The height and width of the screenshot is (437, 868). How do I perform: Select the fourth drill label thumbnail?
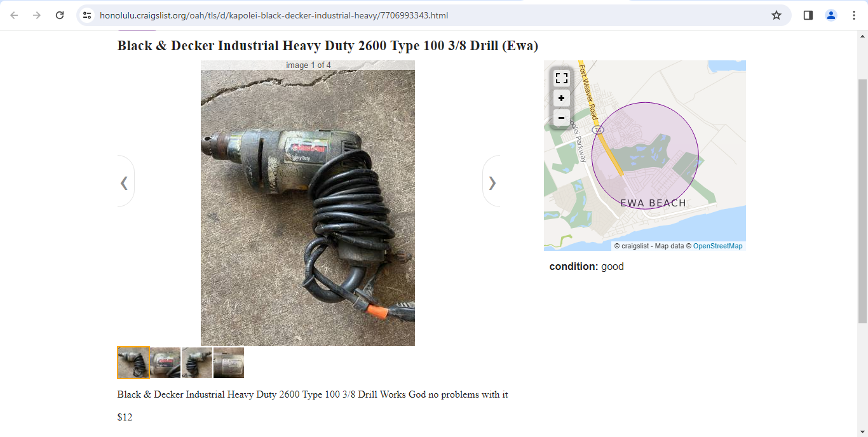(x=229, y=363)
